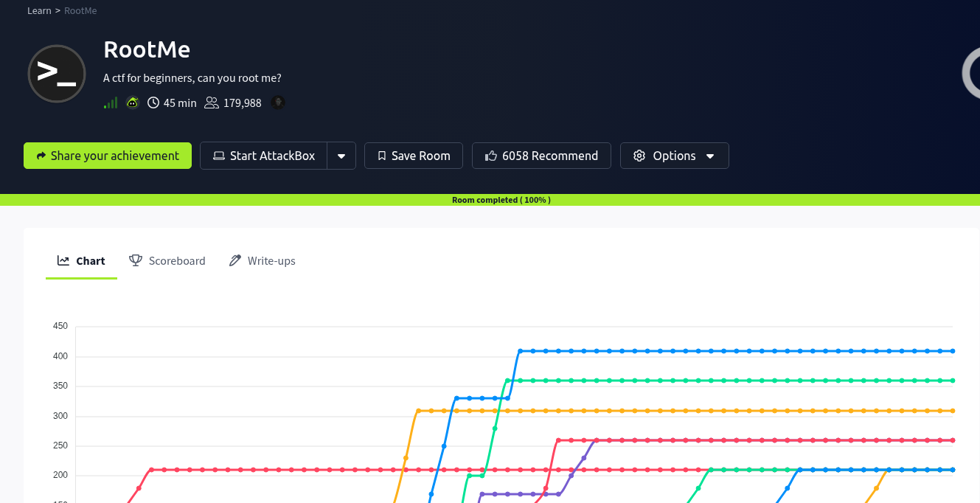The width and height of the screenshot is (980, 503).
Task: Click the pencil icon of Write-ups
Action: 234,260
